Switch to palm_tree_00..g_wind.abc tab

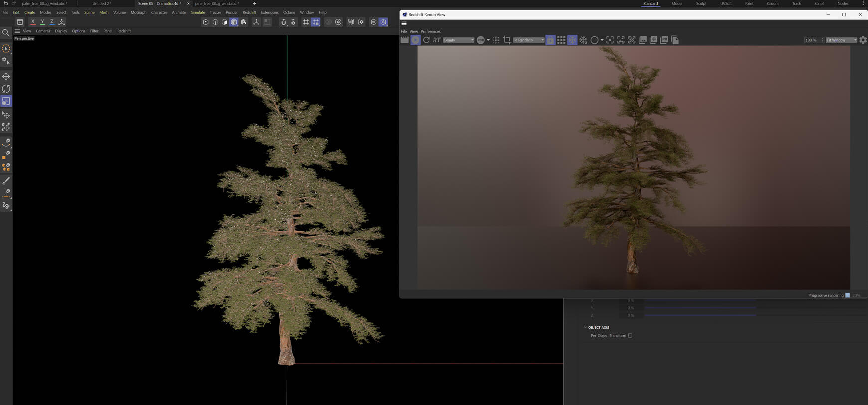pos(45,3)
